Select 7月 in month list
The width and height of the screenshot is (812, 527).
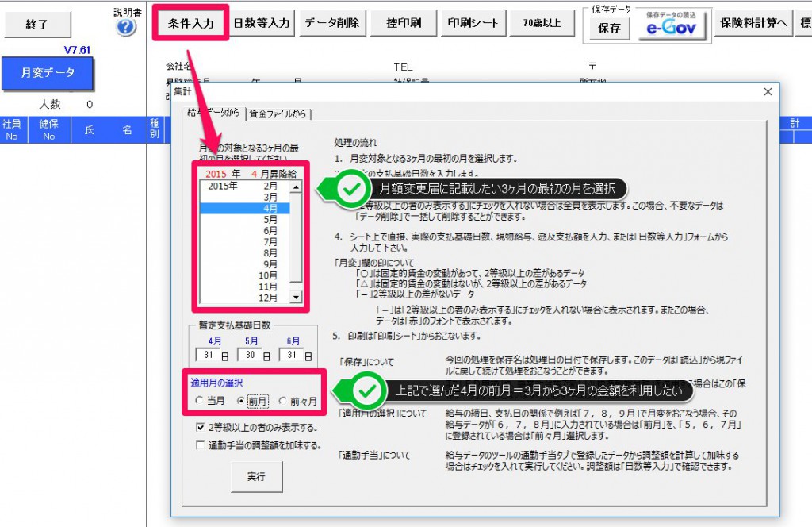pyautogui.click(x=244, y=242)
